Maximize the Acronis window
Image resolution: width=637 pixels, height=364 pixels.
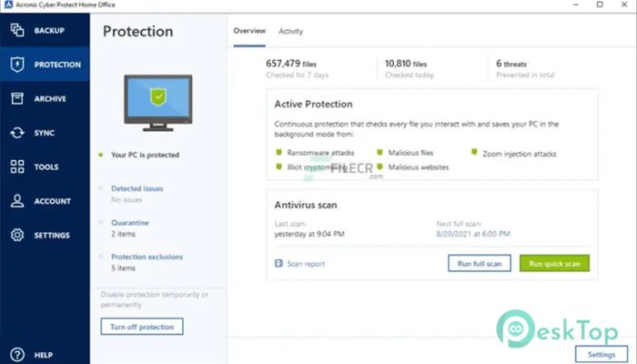[600, 5]
